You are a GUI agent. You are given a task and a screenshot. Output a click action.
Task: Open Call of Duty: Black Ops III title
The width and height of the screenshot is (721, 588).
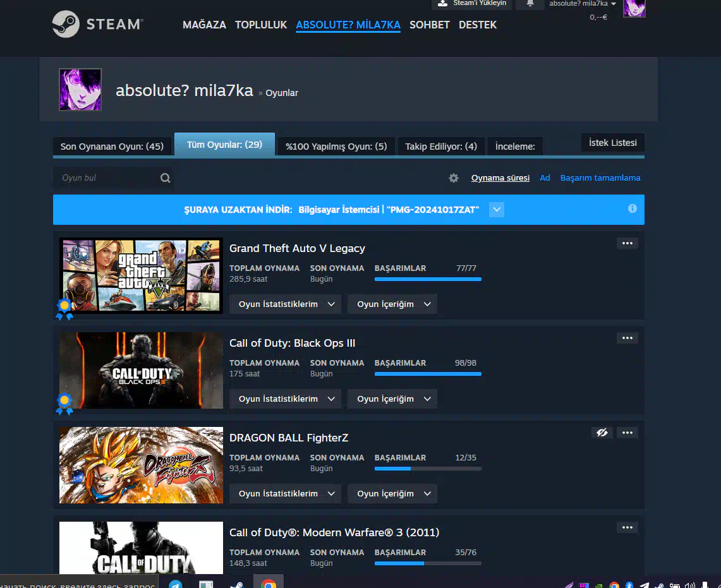293,343
